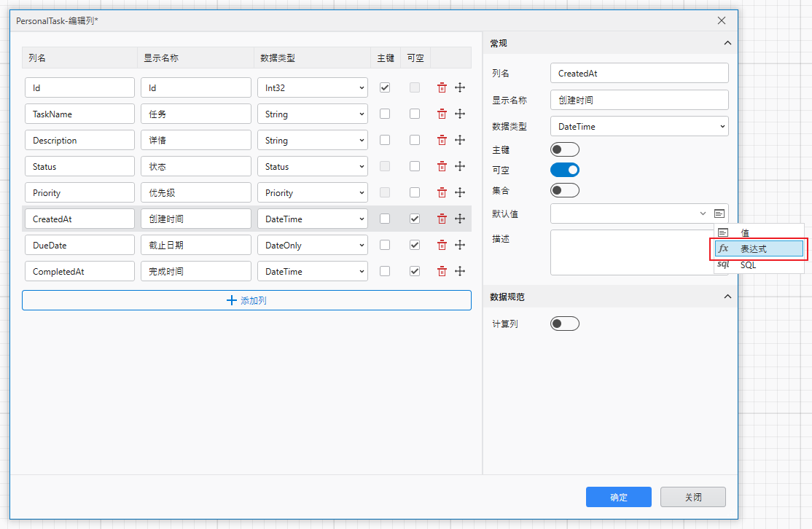This screenshot has height=529, width=812.
Task: Grab the move handle on Description row
Action: (460, 140)
